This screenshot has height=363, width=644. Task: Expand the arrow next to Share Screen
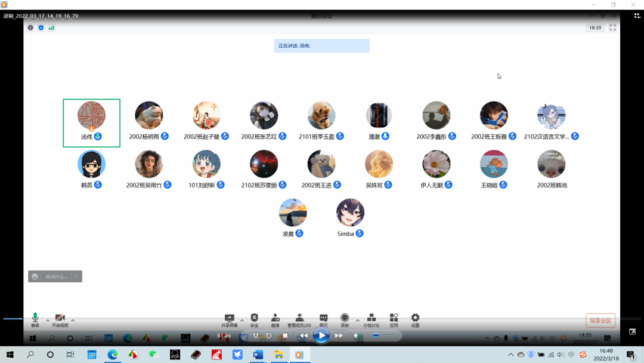point(241,320)
